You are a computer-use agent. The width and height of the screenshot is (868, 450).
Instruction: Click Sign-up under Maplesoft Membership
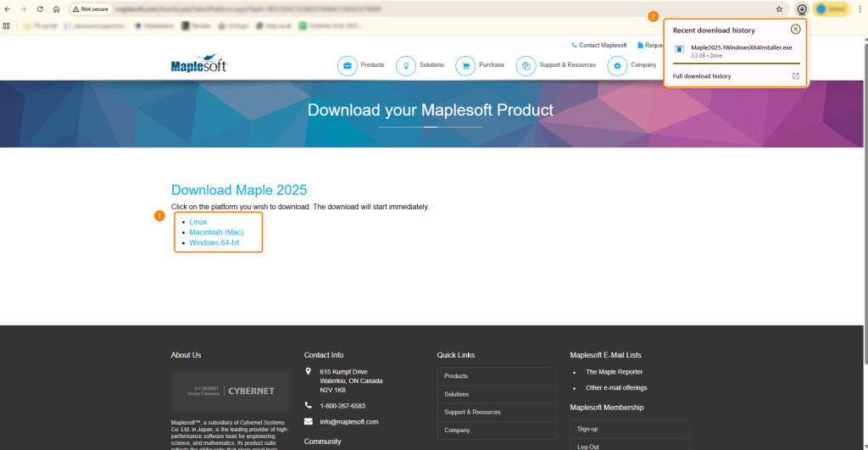pos(587,429)
